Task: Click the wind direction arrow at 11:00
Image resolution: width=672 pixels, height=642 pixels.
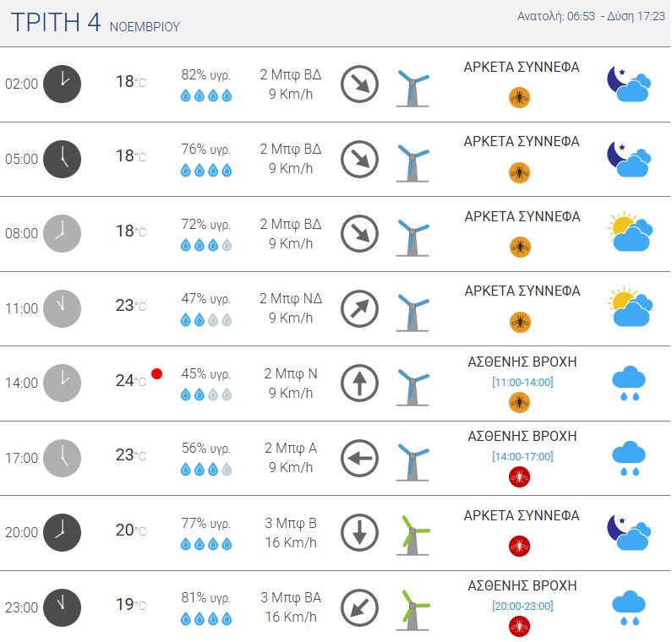Action: tap(359, 308)
